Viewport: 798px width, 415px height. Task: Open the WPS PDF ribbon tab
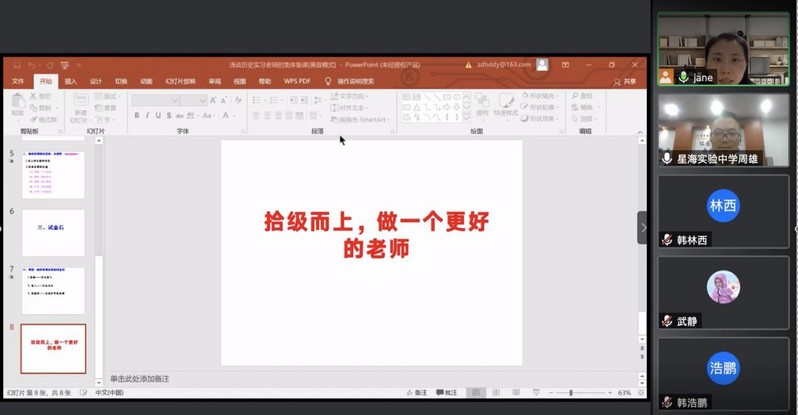pos(297,81)
